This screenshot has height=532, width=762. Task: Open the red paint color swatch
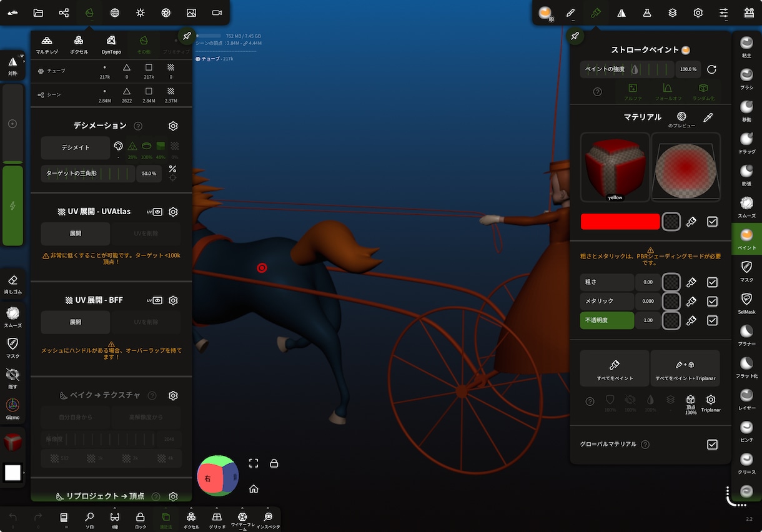(x=620, y=222)
